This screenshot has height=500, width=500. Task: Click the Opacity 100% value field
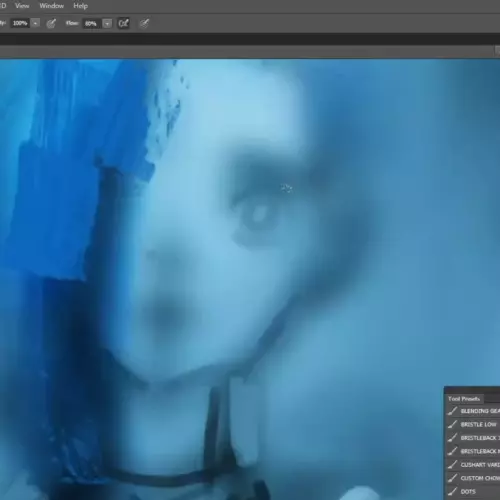pos(20,23)
